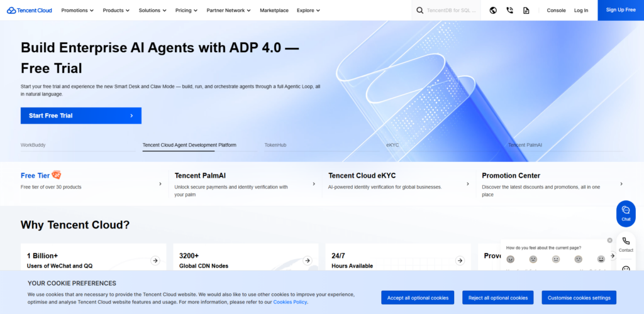Viewport: 644px width, 314px height.
Task: Open the Console link
Action: point(556,10)
